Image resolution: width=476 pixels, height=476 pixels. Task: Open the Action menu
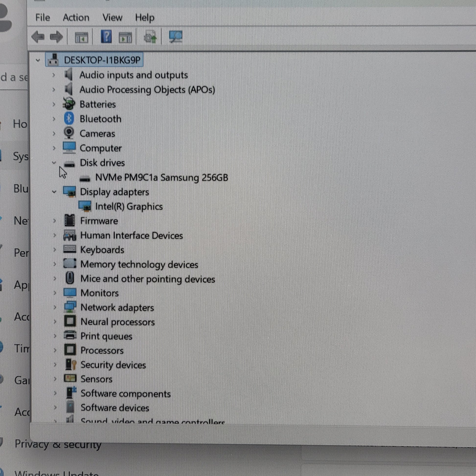(x=76, y=18)
